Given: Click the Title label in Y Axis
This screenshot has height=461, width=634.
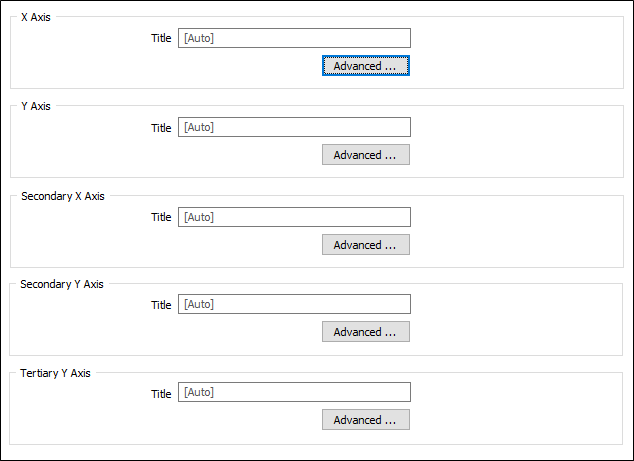Looking at the screenshot, I should (161, 128).
